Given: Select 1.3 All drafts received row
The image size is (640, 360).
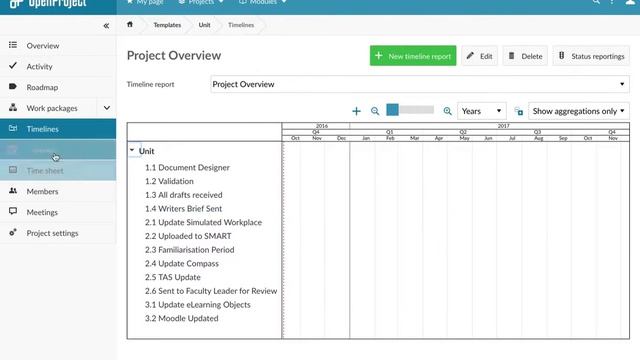Looking at the screenshot, I should [x=183, y=195].
